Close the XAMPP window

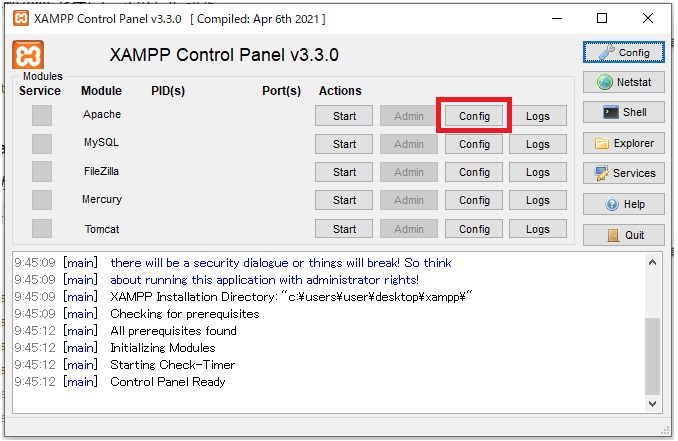point(648,19)
